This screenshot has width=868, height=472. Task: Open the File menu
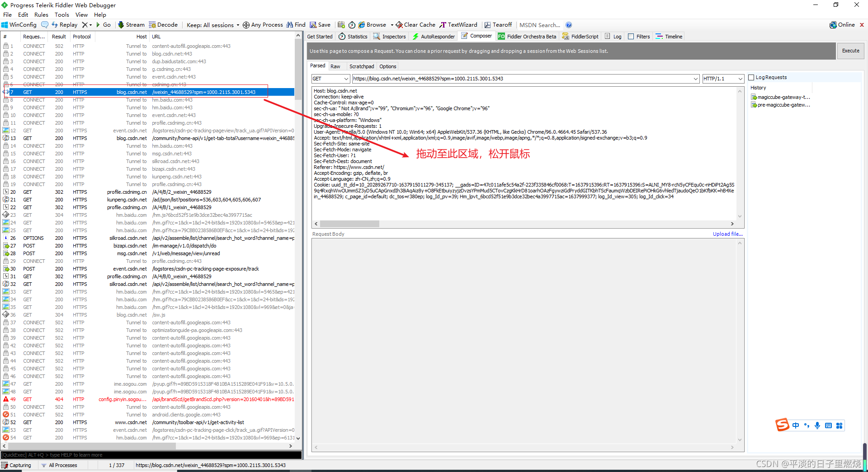click(x=7, y=14)
